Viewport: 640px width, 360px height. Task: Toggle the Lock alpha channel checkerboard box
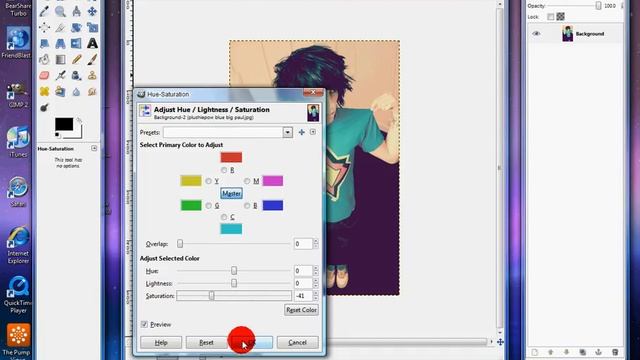click(x=560, y=17)
